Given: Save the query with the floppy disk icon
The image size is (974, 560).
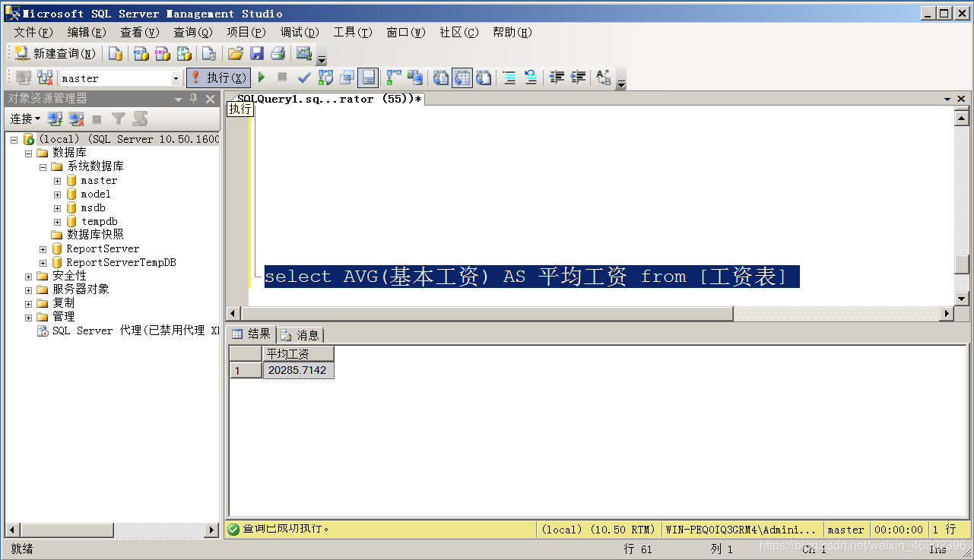Looking at the screenshot, I should pos(257,53).
